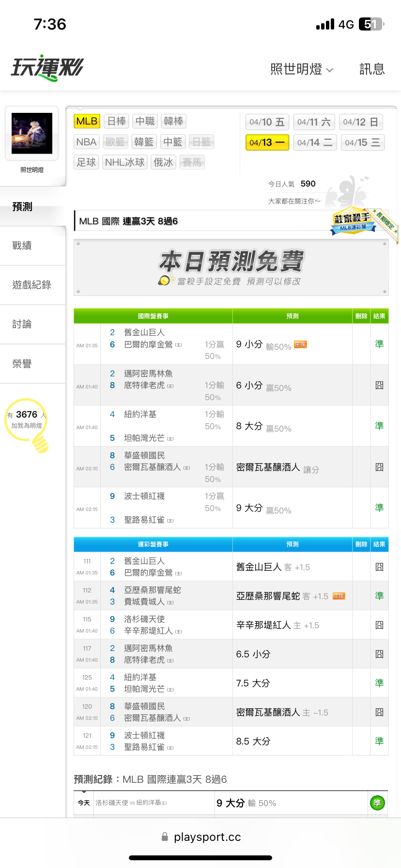Click 準 result for 舊金山巨人 international row

tap(379, 344)
